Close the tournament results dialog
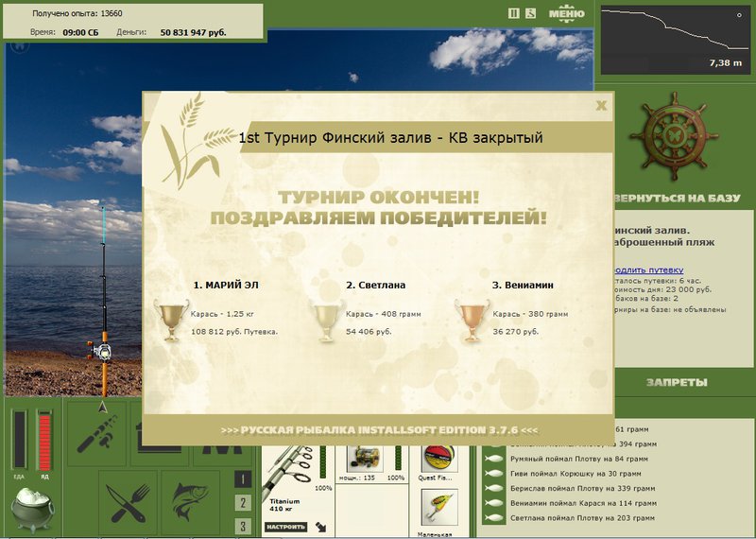The height and width of the screenshot is (539, 756). 601,105
